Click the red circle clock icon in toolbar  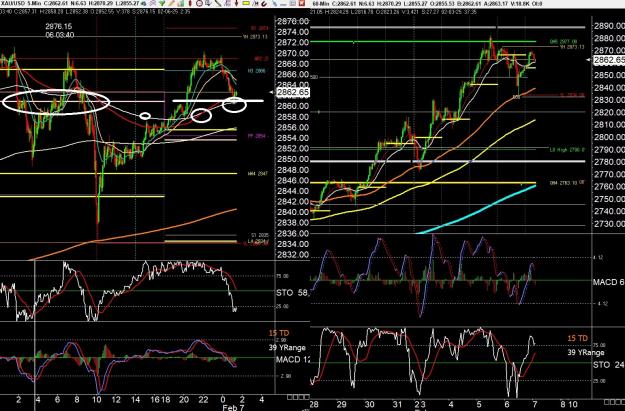coord(199,3)
